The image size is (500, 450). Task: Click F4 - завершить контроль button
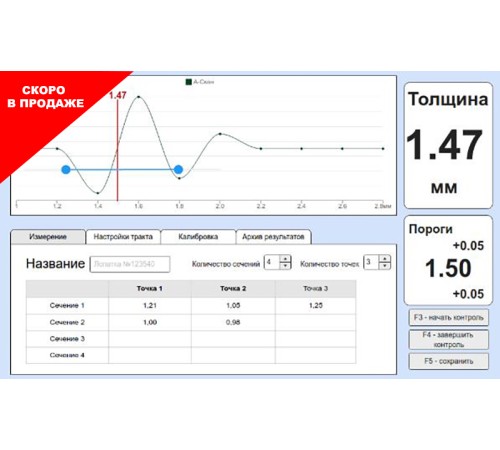pos(449,339)
